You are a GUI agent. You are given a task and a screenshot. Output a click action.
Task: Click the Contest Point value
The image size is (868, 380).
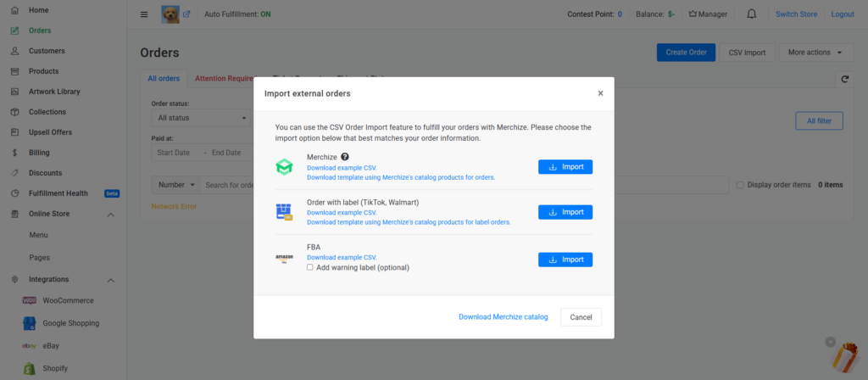(x=620, y=14)
